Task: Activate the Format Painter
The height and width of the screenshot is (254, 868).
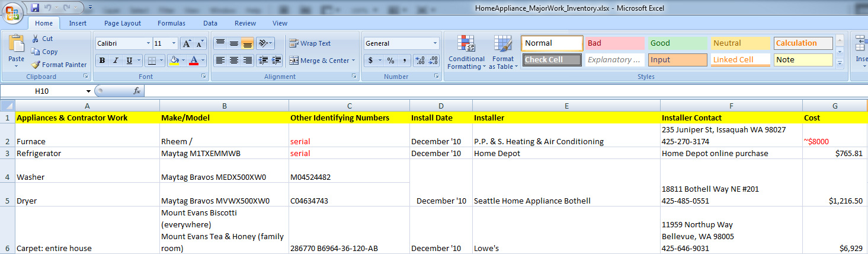Action: coord(59,65)
